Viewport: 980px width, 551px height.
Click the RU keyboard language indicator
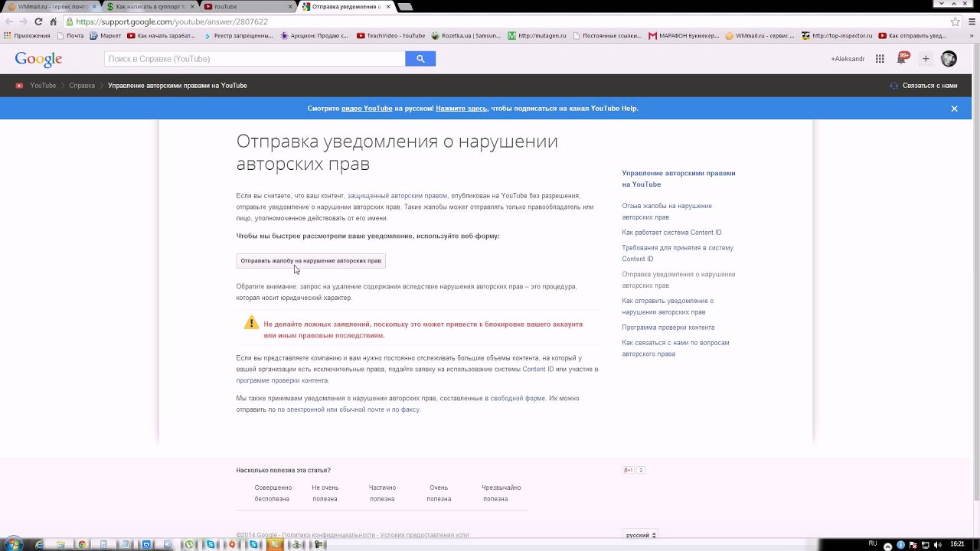pos(872,543)
